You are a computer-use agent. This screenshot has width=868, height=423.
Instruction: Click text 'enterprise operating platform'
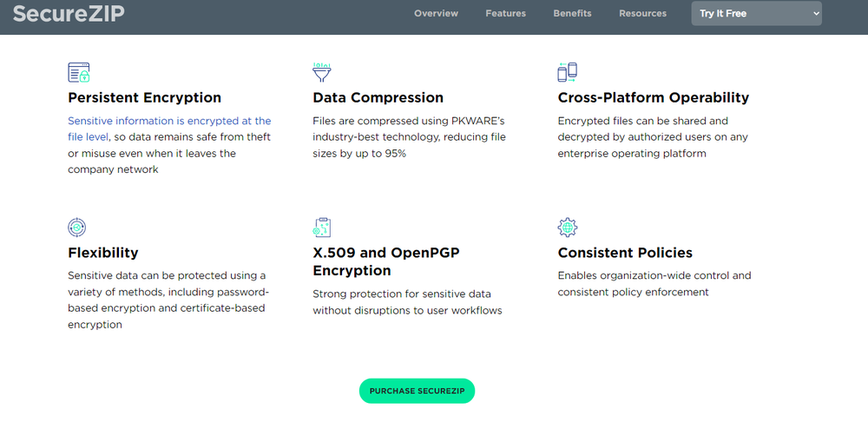[x=632, y=154]
